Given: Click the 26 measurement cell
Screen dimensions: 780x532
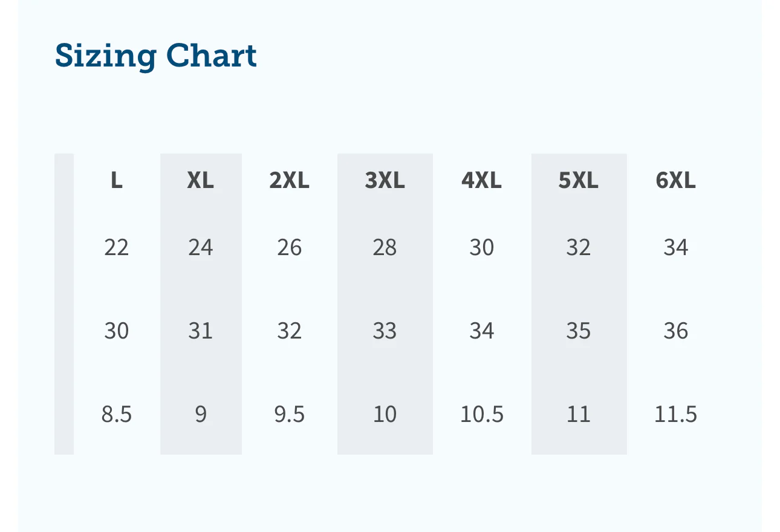Looking at the screenshot, I should point(289,247).
